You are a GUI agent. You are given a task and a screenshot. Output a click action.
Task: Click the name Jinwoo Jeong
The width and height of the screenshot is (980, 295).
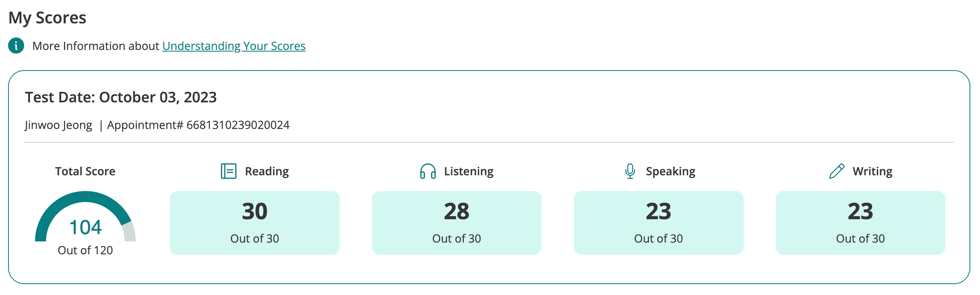pos(58,125)
